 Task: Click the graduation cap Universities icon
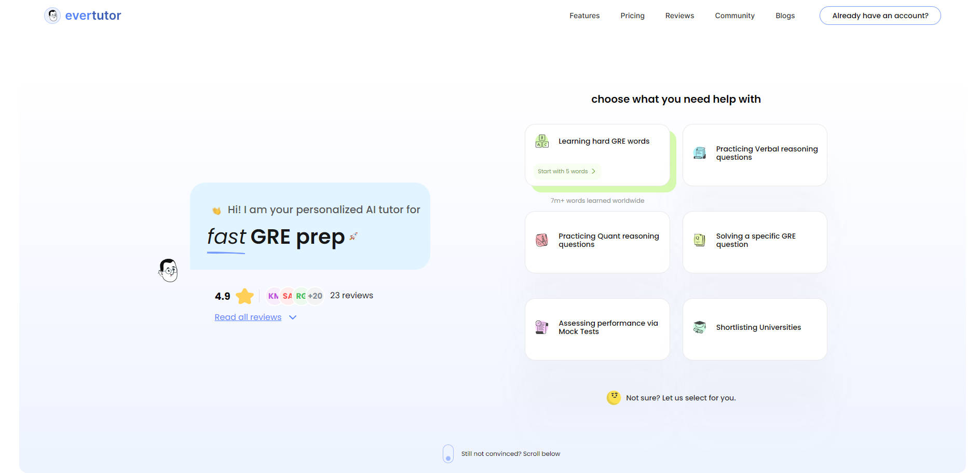click(x=699, y=327)
